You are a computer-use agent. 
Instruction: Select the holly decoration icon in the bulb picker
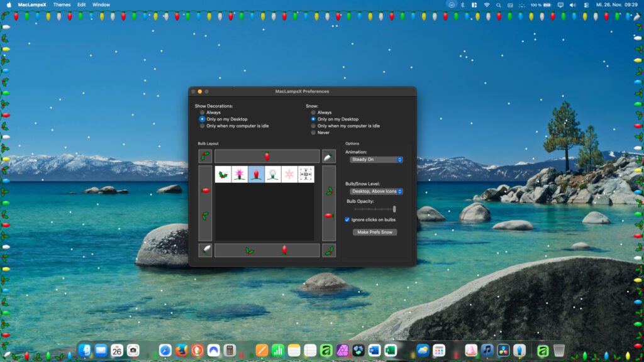tap(223, 173)
